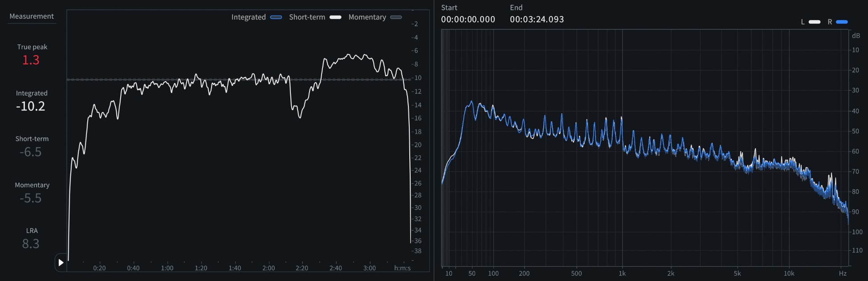Click the Momentary value -5.5

[x=31, y=198]
